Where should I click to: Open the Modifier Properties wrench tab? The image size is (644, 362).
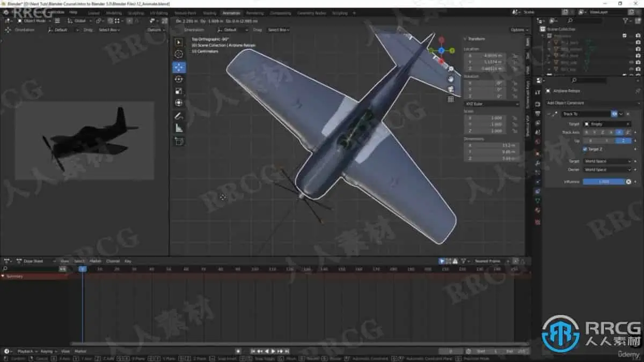tap(537, 164)
